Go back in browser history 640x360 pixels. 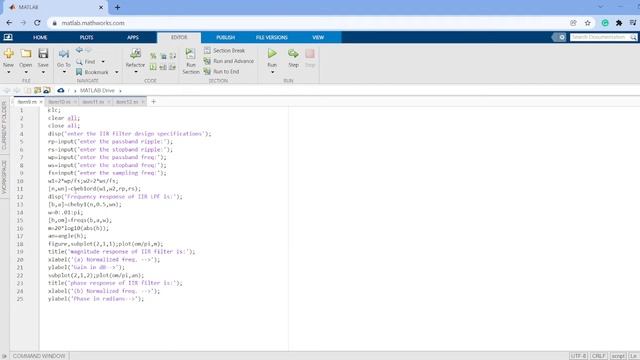9,23
